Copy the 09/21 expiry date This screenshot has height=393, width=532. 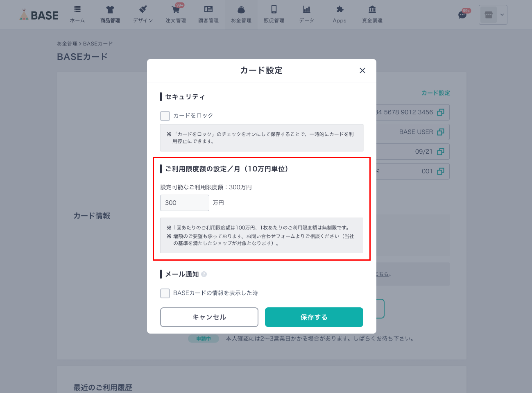point(441,152)
